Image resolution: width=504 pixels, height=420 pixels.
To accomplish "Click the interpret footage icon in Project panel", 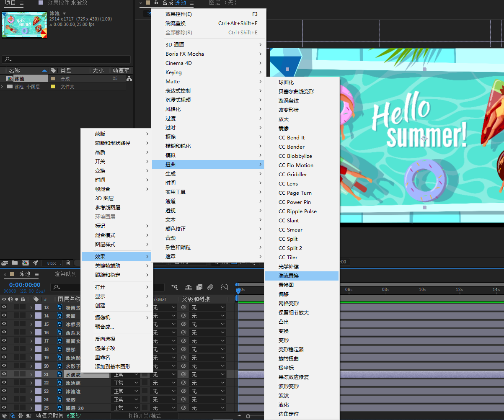I will [x=5, y=263].
